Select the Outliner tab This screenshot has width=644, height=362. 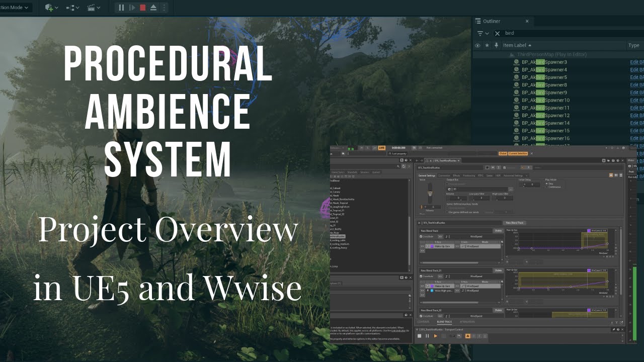point(492,21)
